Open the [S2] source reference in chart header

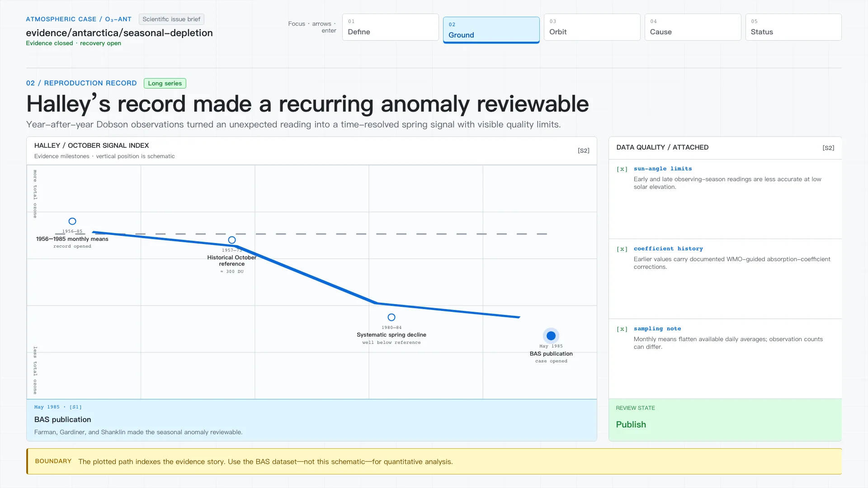584,150
